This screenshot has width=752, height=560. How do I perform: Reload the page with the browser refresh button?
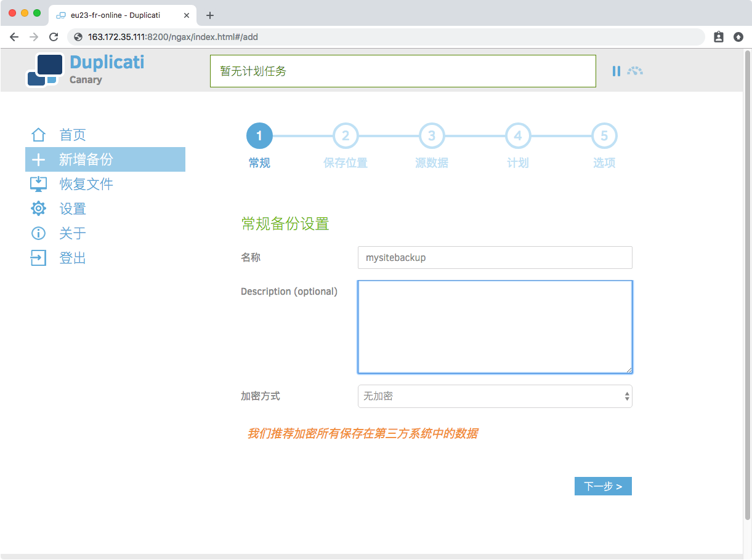pyautogui.click(x=54, y=37)
